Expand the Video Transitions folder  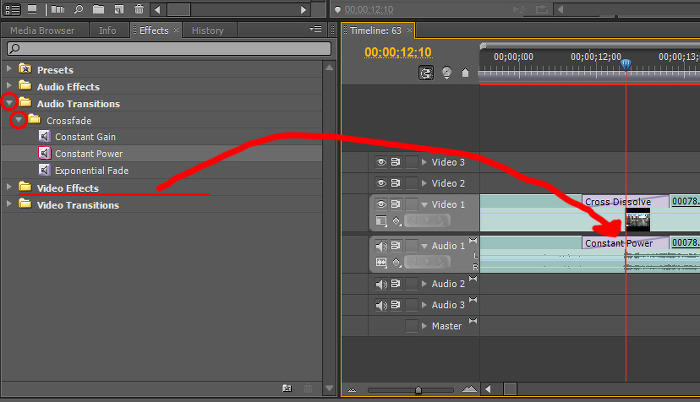click(9, 204)
